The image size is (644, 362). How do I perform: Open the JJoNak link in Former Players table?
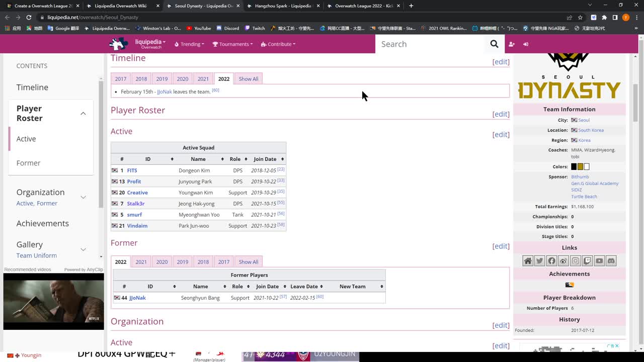137,298
